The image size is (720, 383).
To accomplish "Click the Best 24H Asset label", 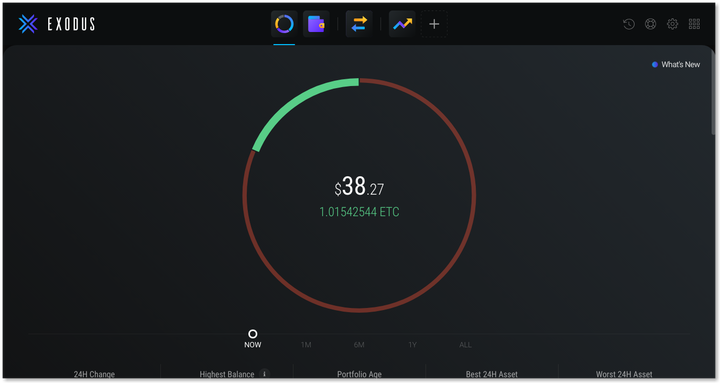I will tap(491, 374).
